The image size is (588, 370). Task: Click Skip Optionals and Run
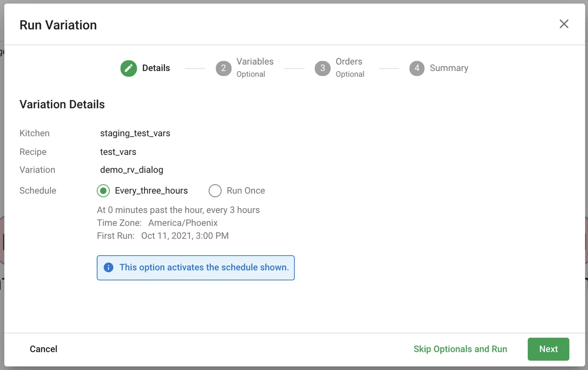[460, 349]
